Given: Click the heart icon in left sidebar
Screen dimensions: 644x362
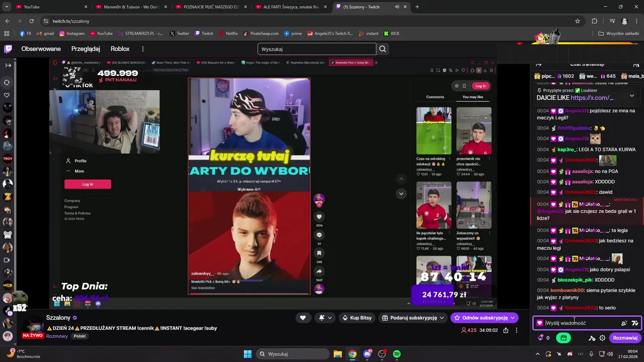Looking at the screenshot, I should (7, 95).
